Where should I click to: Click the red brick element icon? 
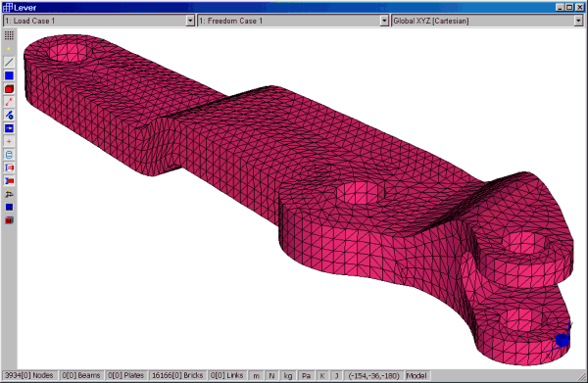9,89
